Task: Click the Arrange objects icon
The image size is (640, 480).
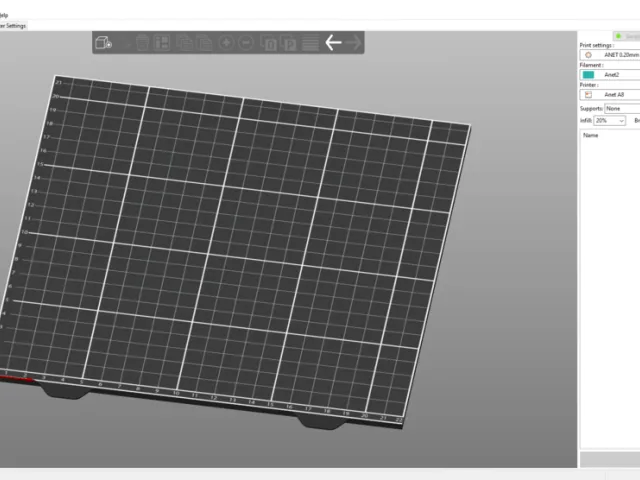Action: (x=162, y=42)
